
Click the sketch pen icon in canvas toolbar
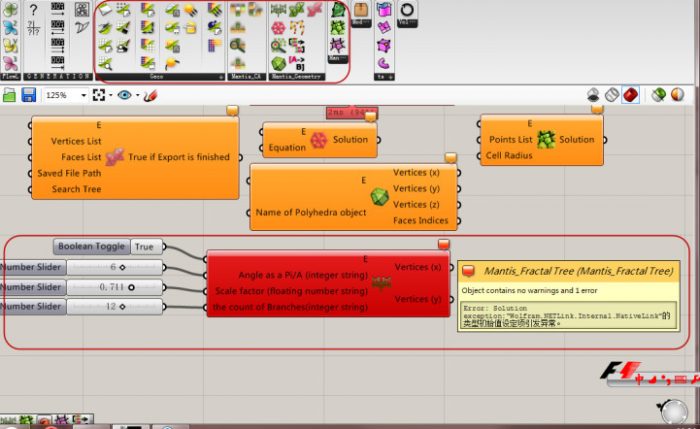[151, 95]
